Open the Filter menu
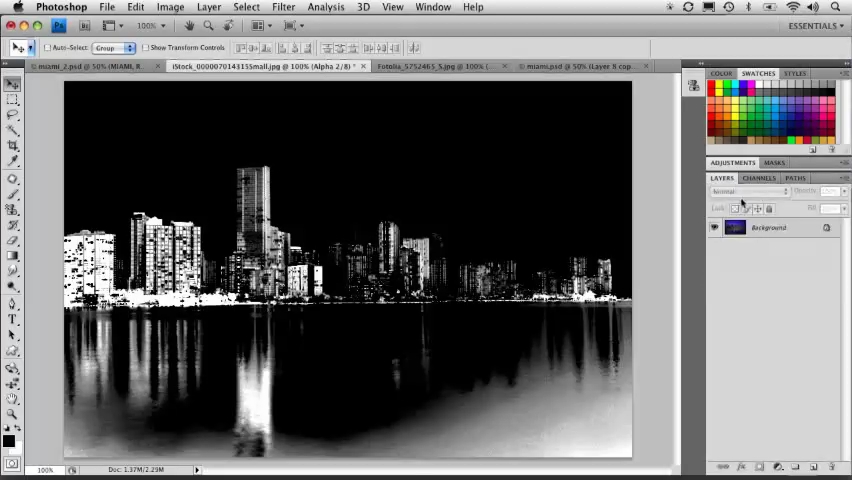Image resolution: width=852 pixels, height=480 pixels. coord(283,7)
